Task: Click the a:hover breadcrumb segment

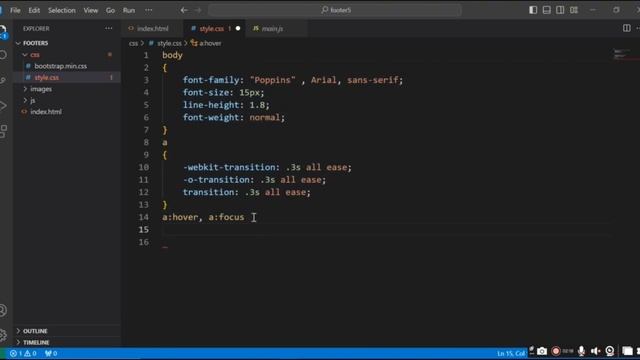Action: 210,43
